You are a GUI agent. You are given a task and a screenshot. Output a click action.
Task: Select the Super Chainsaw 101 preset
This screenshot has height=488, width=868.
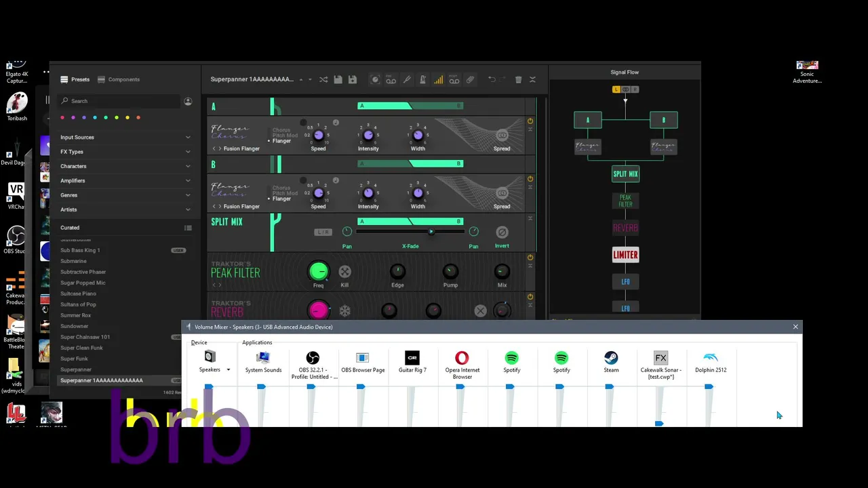121,337
